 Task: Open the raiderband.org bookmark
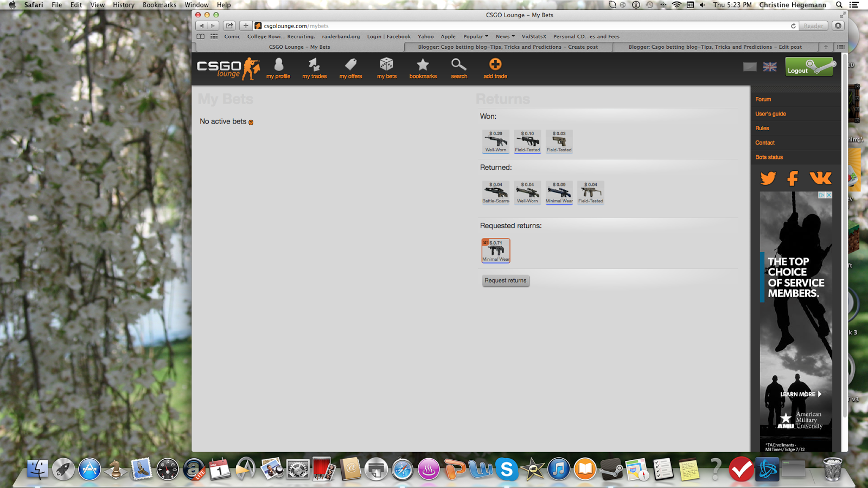(x=341, y=36)
